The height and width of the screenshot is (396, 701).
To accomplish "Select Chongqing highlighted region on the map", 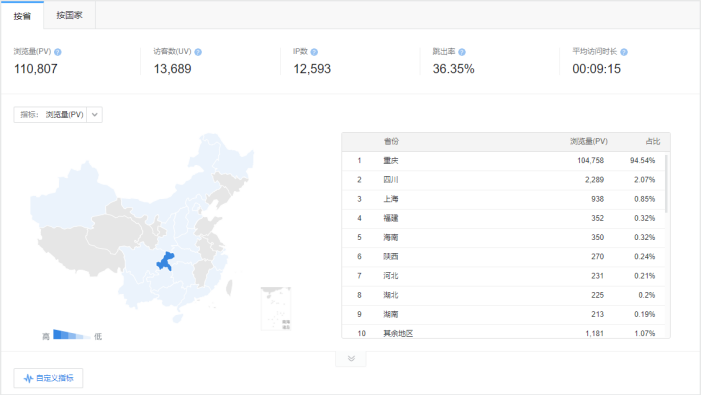I will point(165,262).
